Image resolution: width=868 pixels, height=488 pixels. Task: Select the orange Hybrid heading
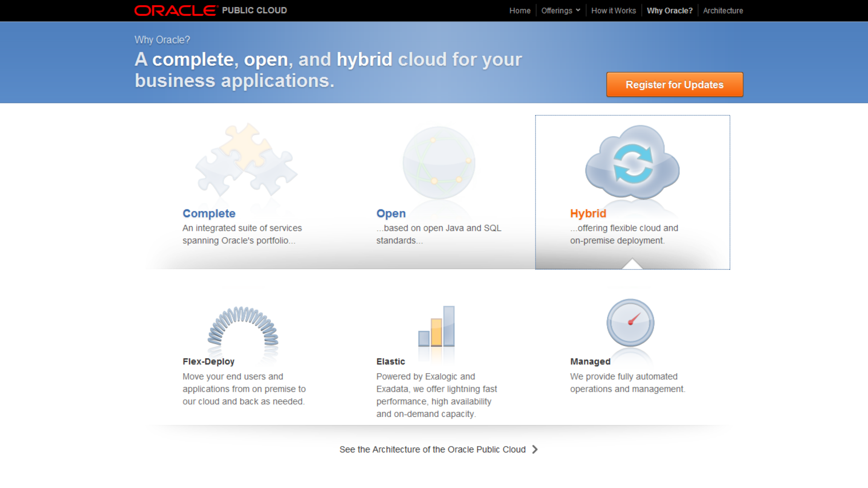point(588,213)
